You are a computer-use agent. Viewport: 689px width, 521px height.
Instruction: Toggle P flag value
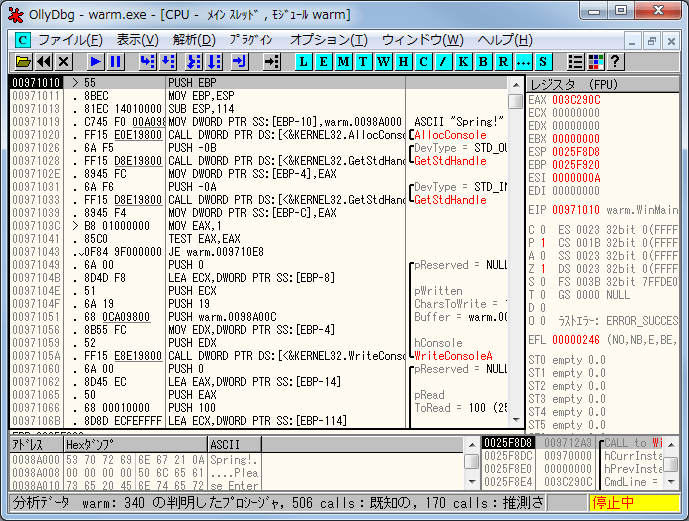point(543,242)
